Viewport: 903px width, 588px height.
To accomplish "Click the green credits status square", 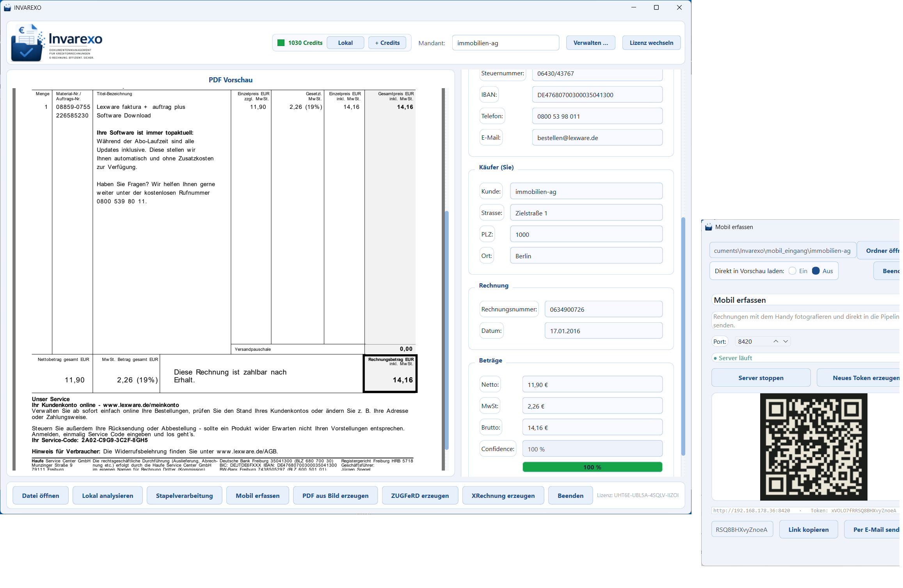I will (x=281, y=43).
